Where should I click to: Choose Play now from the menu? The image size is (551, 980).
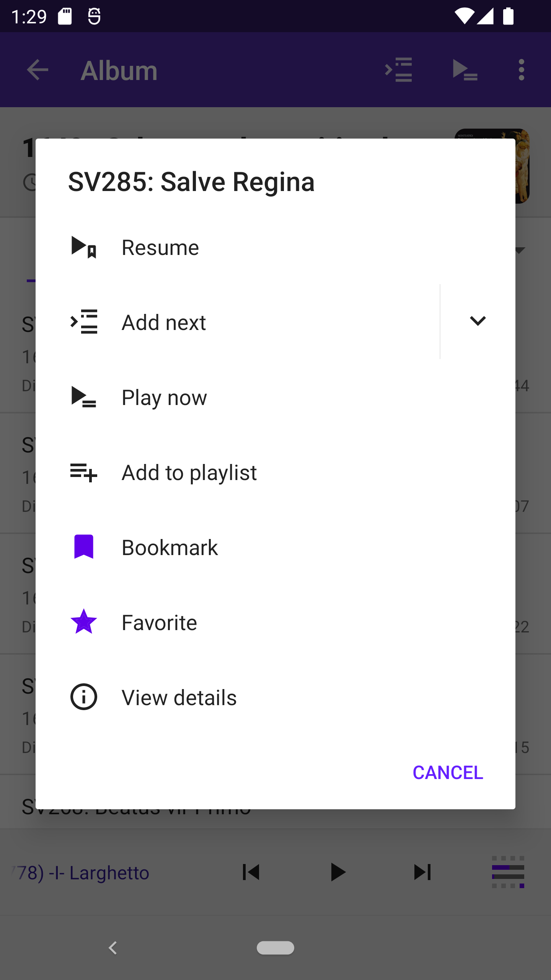(x=164, y=397)
